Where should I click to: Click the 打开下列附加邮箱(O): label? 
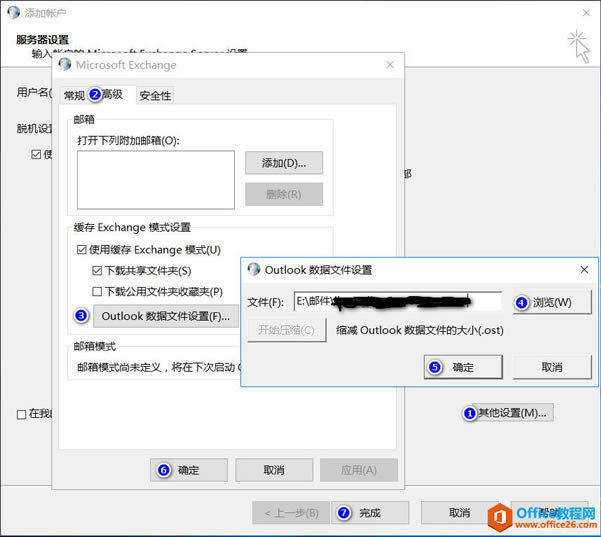(128, 141)
